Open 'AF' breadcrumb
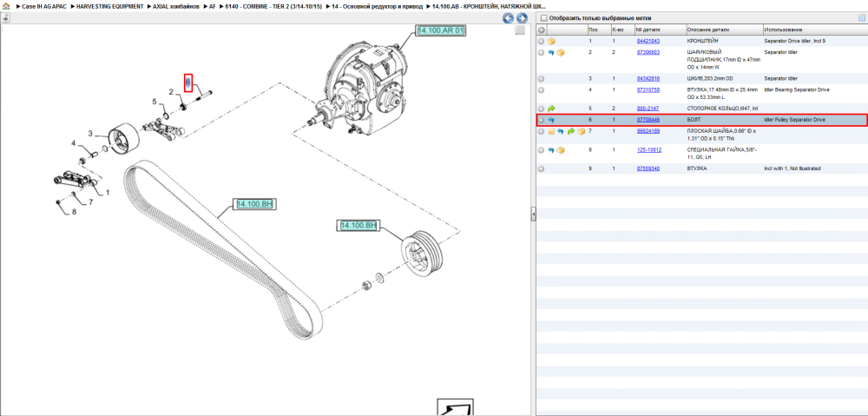Image resolution: width=868 pixels, height=416 pixels. (x=213, y=6)
